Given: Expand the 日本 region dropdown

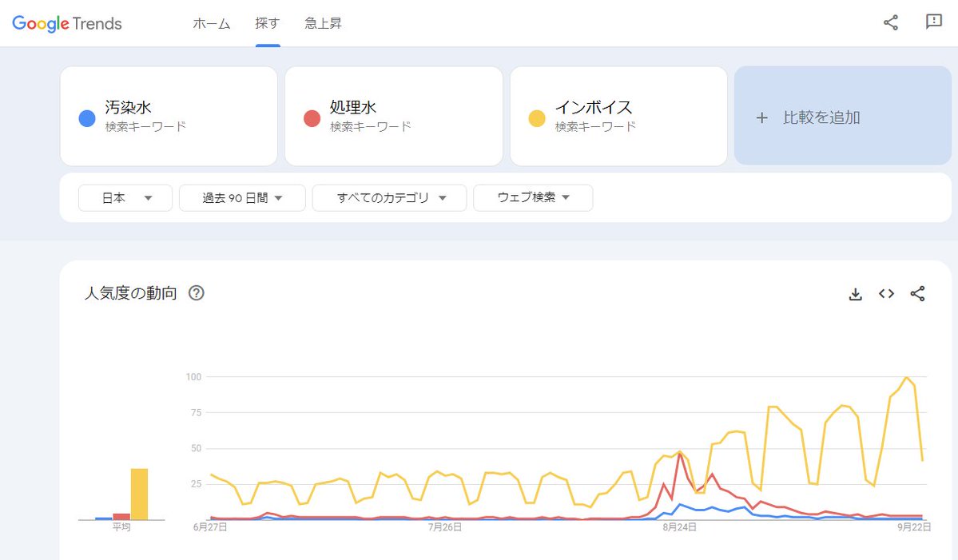Looking at the screenshot, I should (x=125, y=198).
